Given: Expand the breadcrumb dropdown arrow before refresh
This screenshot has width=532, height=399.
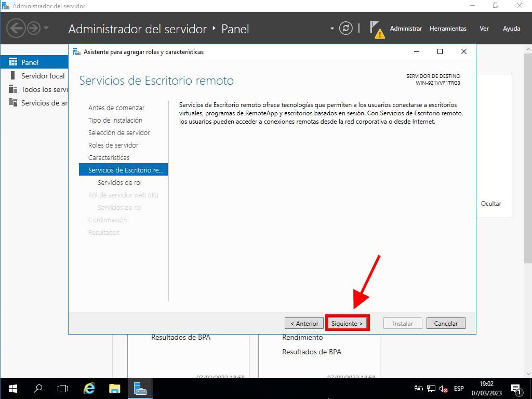Looking at the screenshot, I should tap(332, 29).
